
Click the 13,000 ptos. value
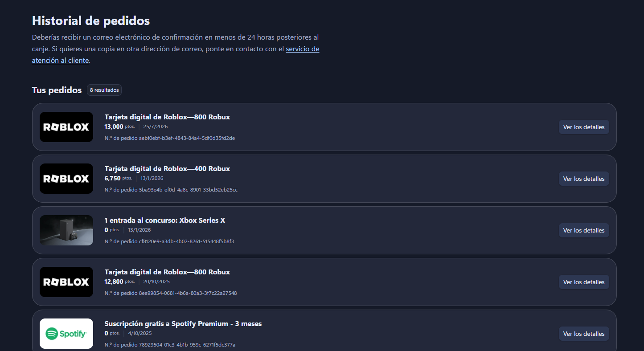click(119, 127)
